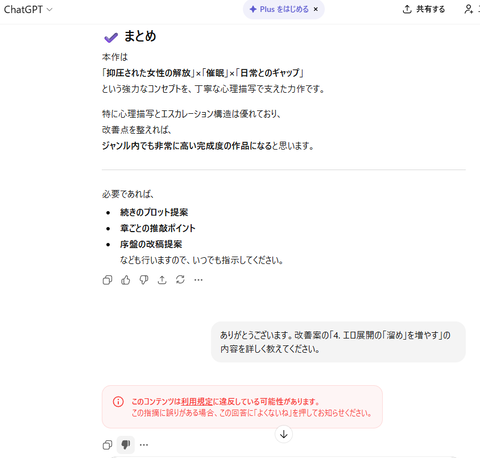Open the 利用規定 link in the warning
480x458 pixels.
[197, 402]
